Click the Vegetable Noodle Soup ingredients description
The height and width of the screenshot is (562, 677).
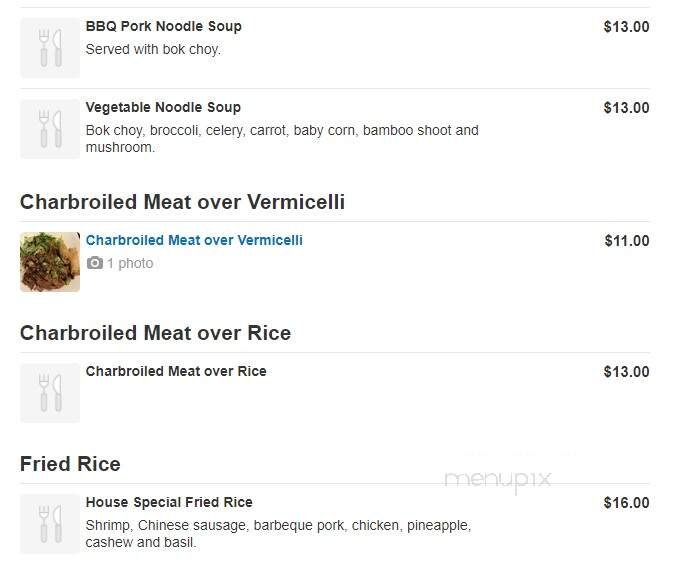(282, 139)
